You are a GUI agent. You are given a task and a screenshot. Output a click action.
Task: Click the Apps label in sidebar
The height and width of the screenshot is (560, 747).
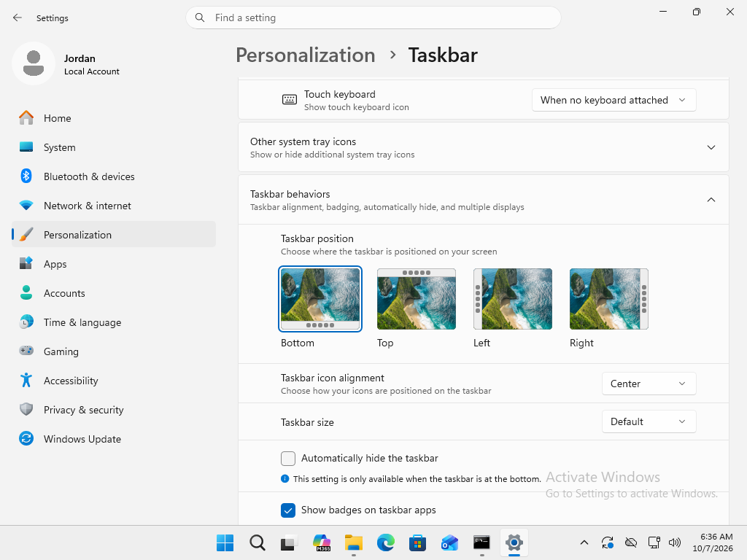click(55, 264)
